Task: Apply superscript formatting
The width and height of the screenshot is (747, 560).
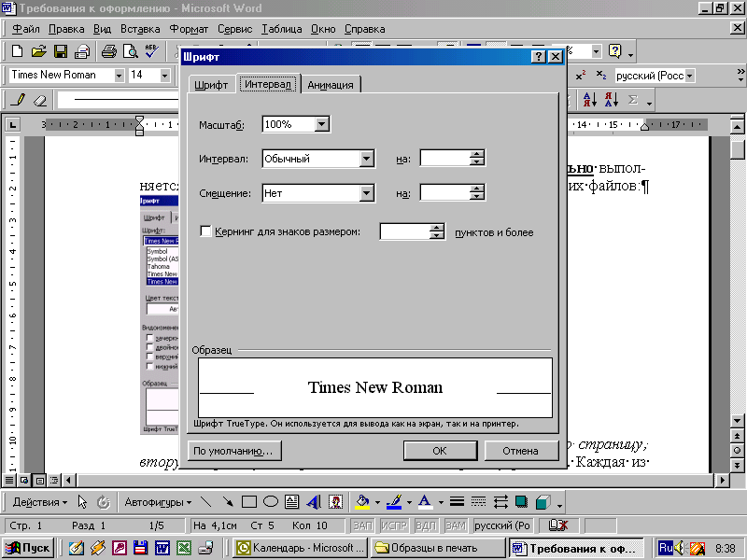Action: [x=580, y=76]
